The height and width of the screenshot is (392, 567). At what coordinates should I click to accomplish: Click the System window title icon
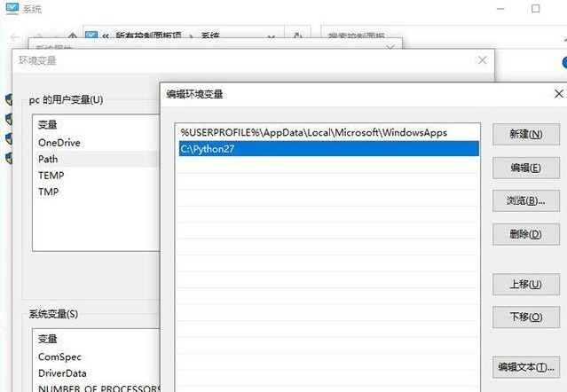point(12,10)
